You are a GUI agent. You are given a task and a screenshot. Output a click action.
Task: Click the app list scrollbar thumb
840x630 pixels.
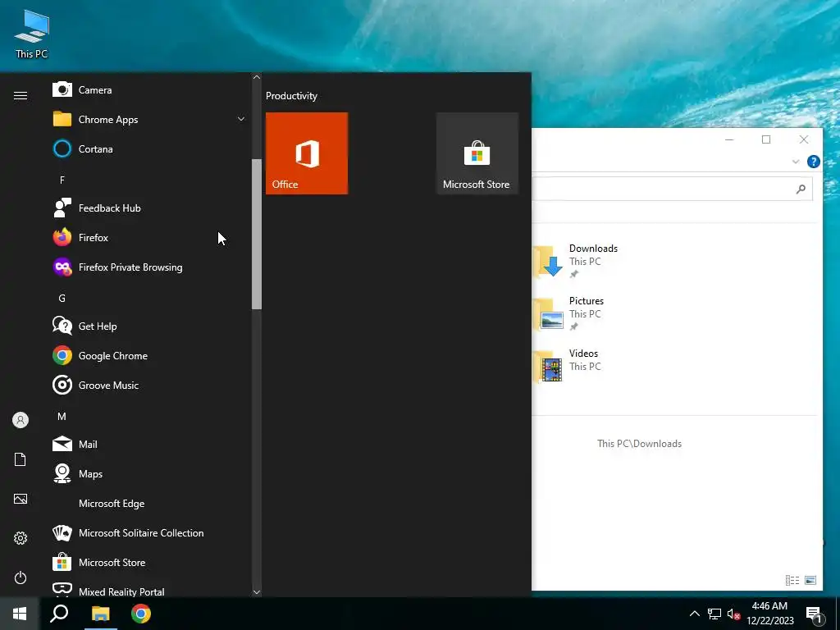[x=257, y=234]
